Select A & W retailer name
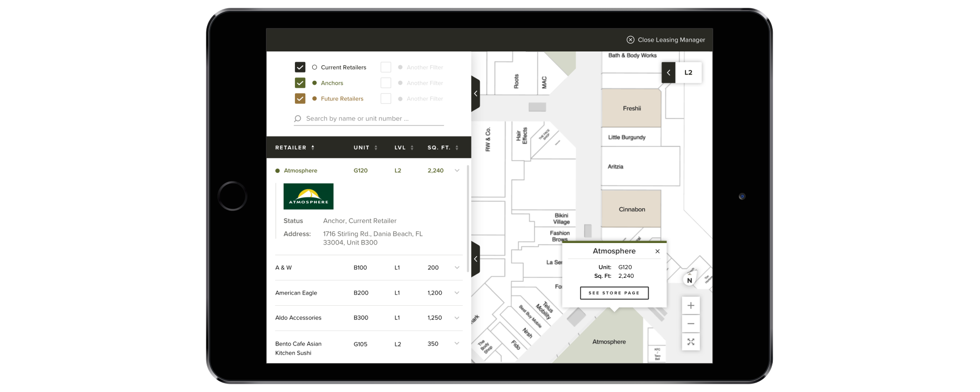Screen dimensions: 980x392 point(283,268)
